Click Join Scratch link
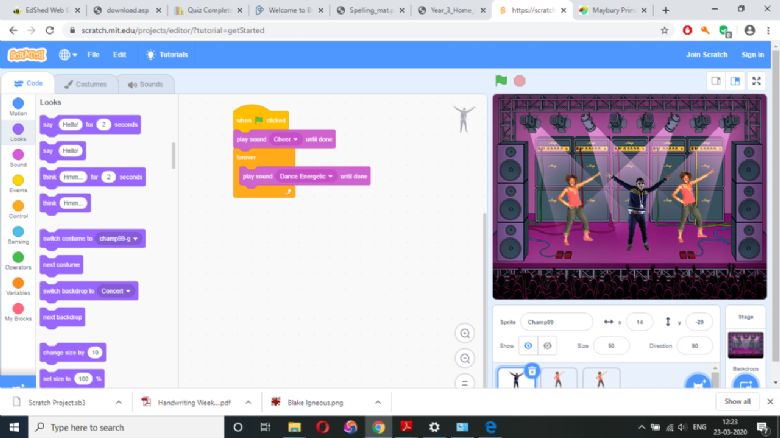This screenshot has height=438, width=780. click(706, 55)
